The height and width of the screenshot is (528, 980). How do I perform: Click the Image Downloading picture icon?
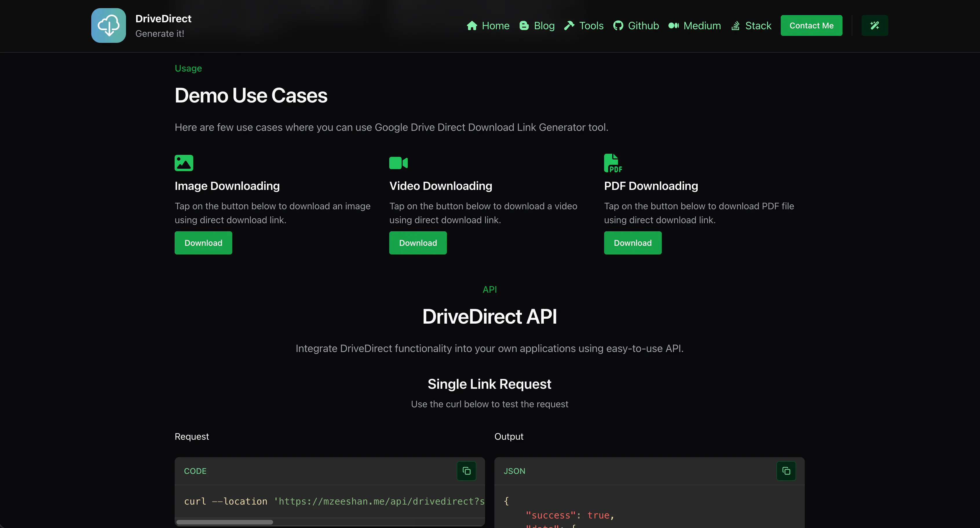coord(184,163)
